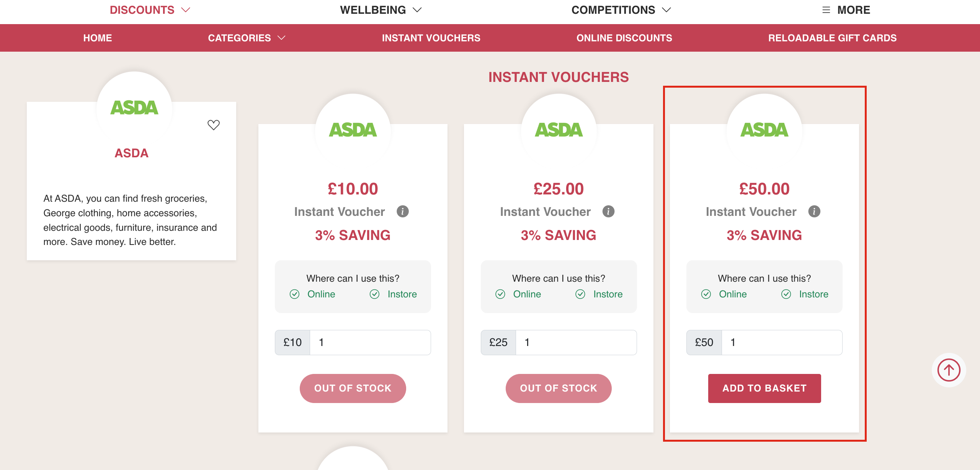Click Online checkmark on £10.00 voucher
The width and height of the screenshot is (980, 470).
[294, 294]
